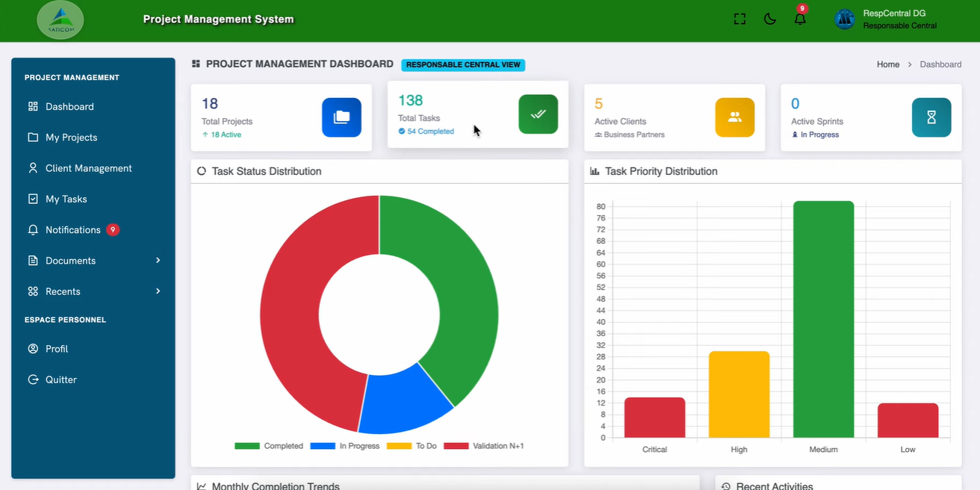Click the green Total Tasks checkmark icon
The width and height of the screenshot is (980, 490).
coord(538,114)
